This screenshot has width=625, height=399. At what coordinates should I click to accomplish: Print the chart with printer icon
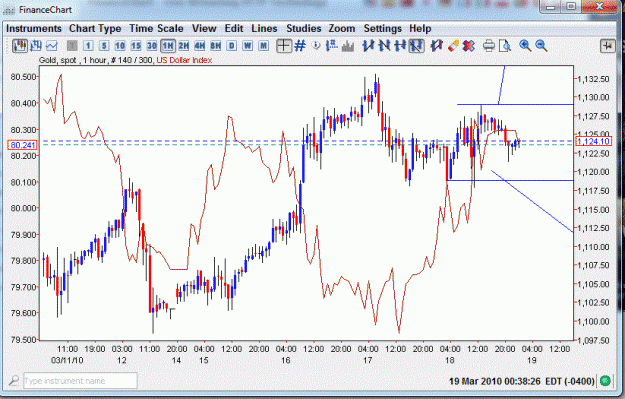(489, 46)
